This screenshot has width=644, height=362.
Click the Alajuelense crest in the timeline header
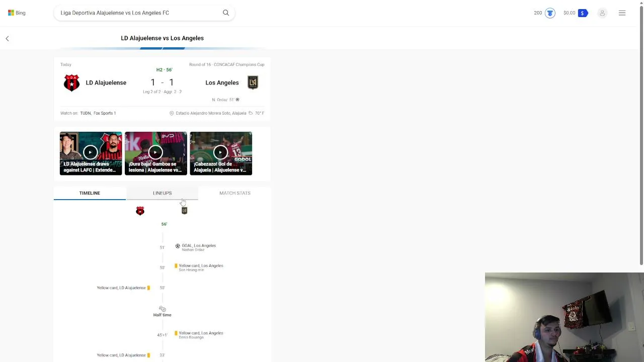[x=140, y=211]
